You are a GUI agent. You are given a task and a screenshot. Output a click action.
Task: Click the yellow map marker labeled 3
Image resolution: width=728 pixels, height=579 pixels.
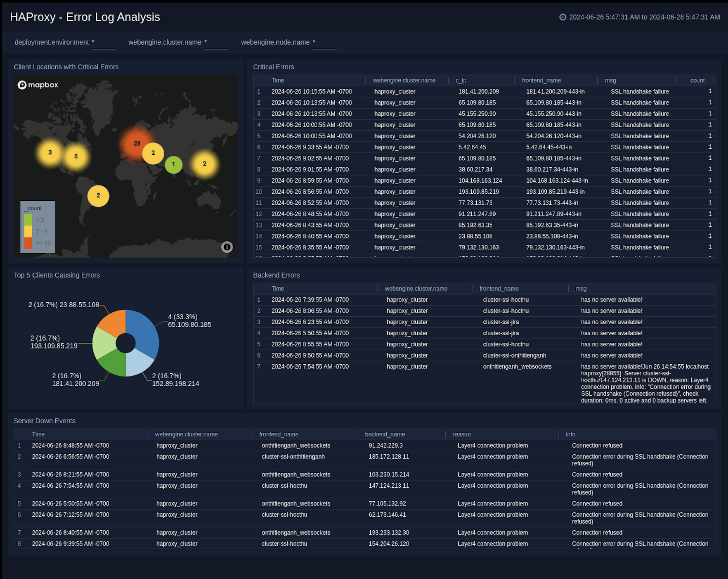(x=50, y=152)
